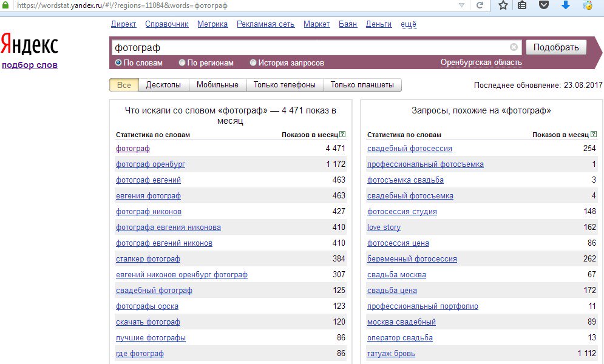Image resolution: width=604 pixels, height=364 pixels.
Task: Open the свадебный фотограф keyword link
Action: (x=154, y=291)
